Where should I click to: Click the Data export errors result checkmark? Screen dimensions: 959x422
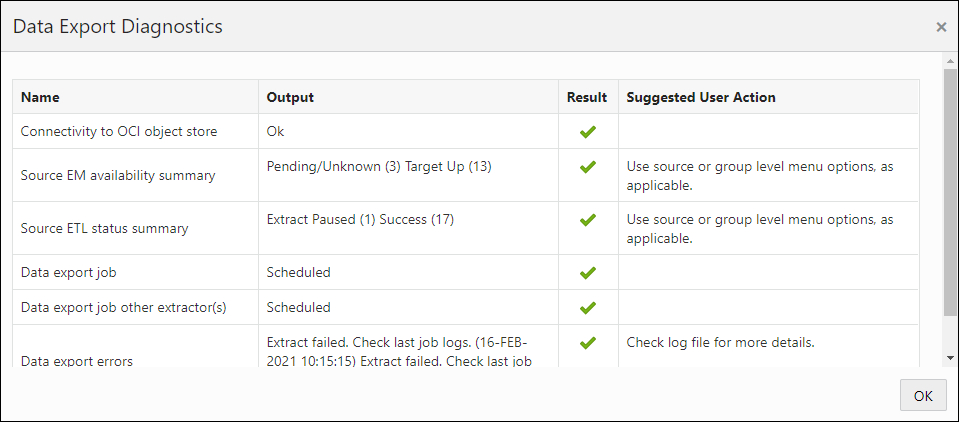[588, 342]
